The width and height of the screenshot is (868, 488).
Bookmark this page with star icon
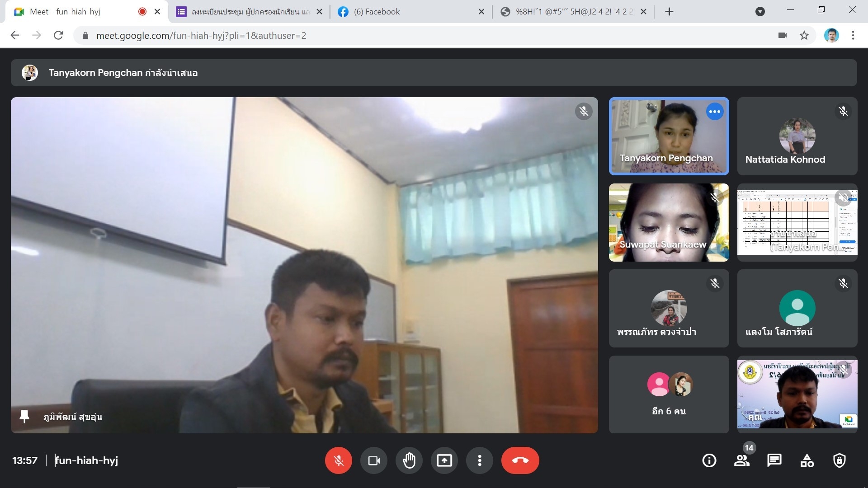(x=804, y=35)
